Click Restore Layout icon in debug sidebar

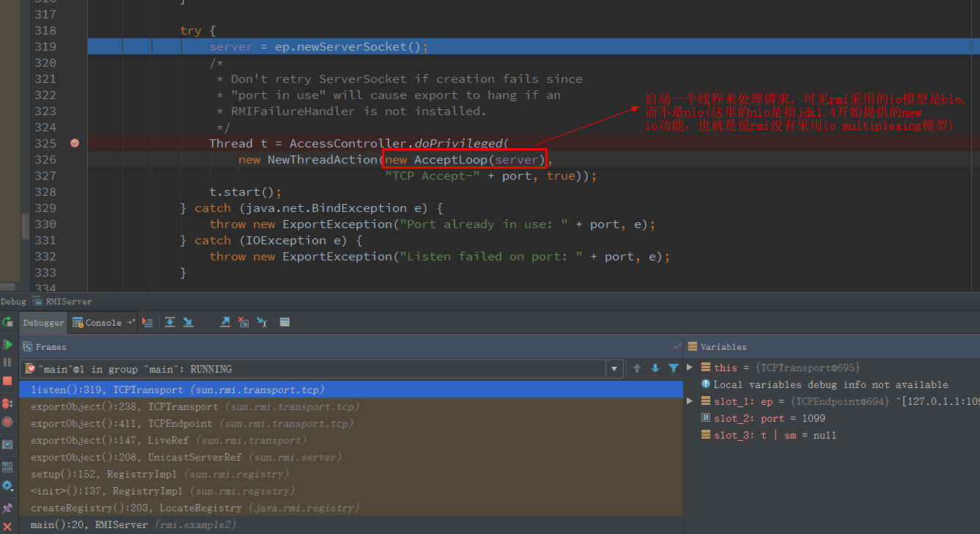7,466
